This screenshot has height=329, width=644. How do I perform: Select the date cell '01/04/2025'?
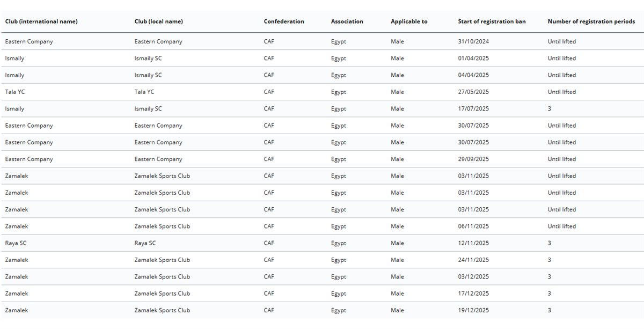click(473, 58)
